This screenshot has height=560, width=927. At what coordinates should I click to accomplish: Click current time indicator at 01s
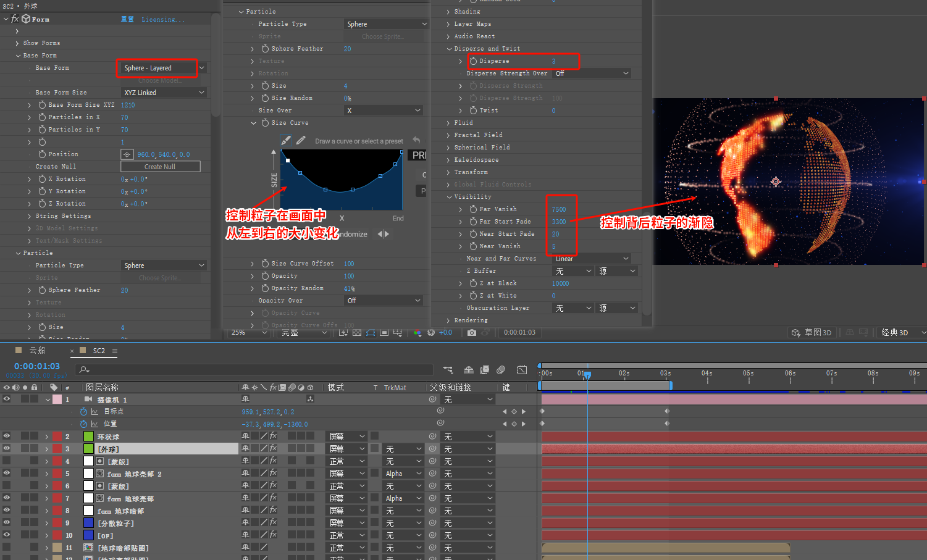pyautogui.click(x=587, y=375)
